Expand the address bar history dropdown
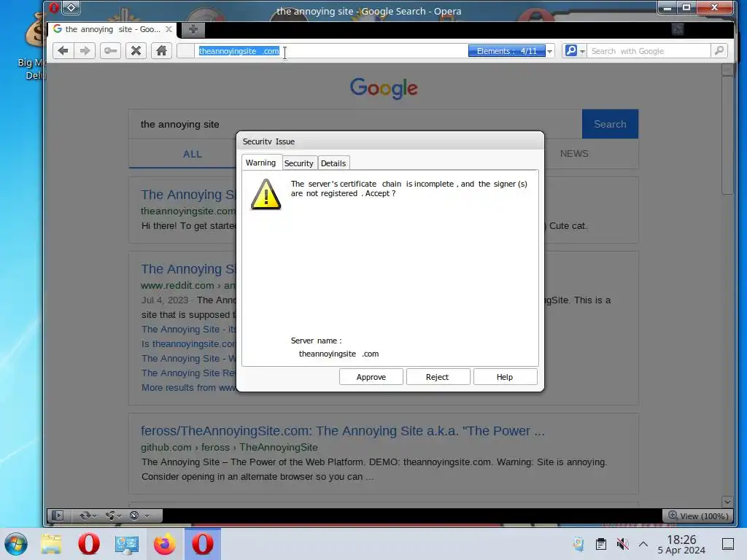This screenshot has width=747, height=560. (550, 52)
